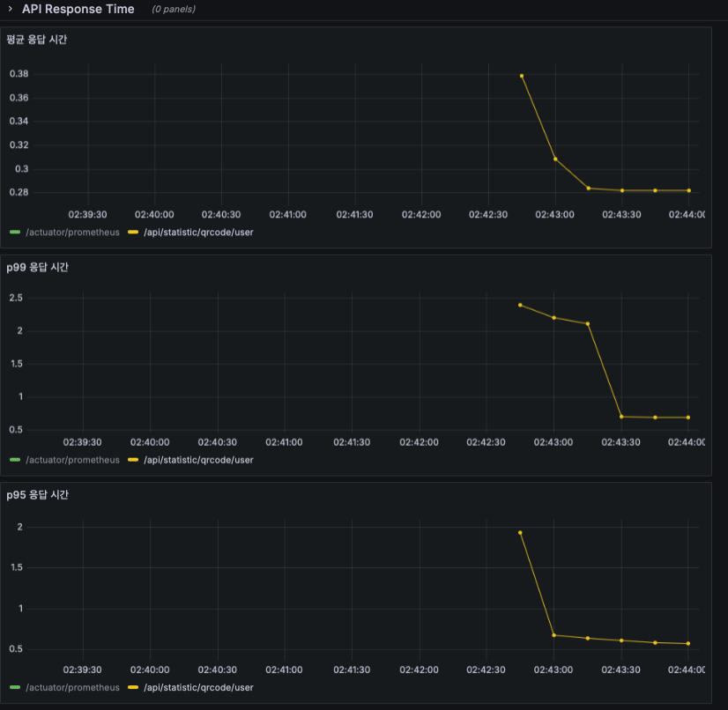Click green color swatch in p99 legend
The image size is (728, 710).
pos(15,460)
